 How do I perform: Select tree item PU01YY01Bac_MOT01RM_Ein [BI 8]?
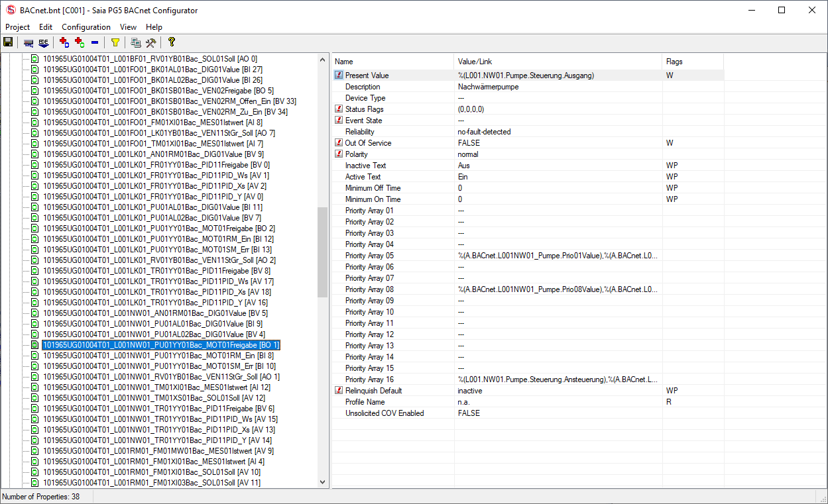point(158,356)
